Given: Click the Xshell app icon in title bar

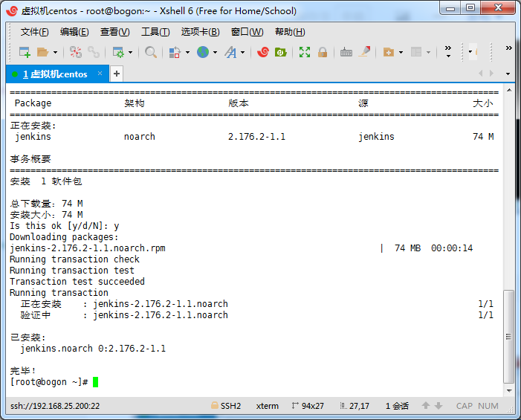Looking at the screenshot, I should click(x=13, y=10).
